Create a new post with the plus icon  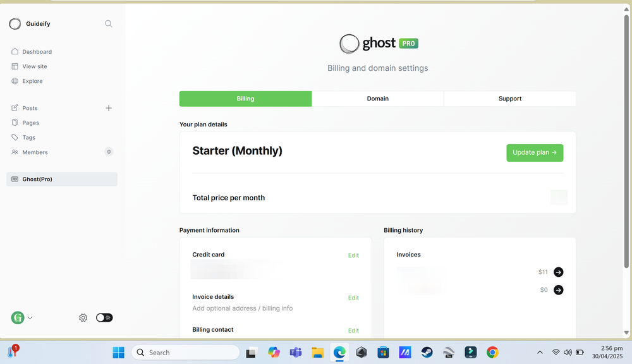coord(109,108)
